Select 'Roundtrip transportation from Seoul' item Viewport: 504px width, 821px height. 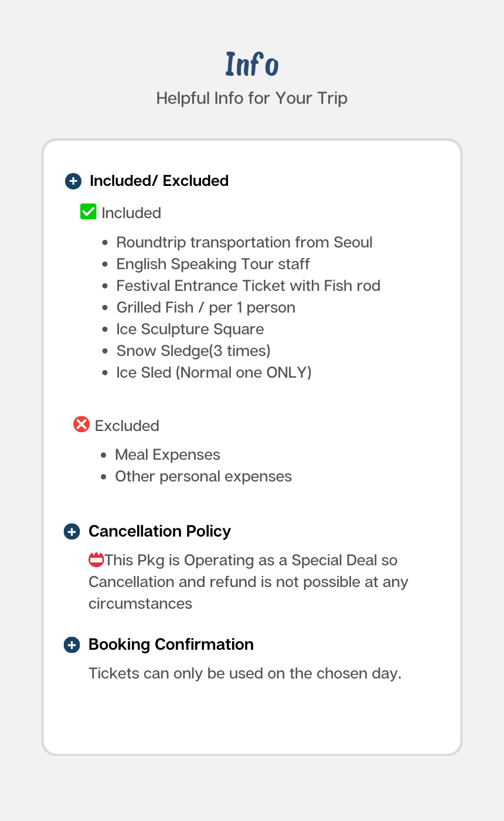click(244, 242)
